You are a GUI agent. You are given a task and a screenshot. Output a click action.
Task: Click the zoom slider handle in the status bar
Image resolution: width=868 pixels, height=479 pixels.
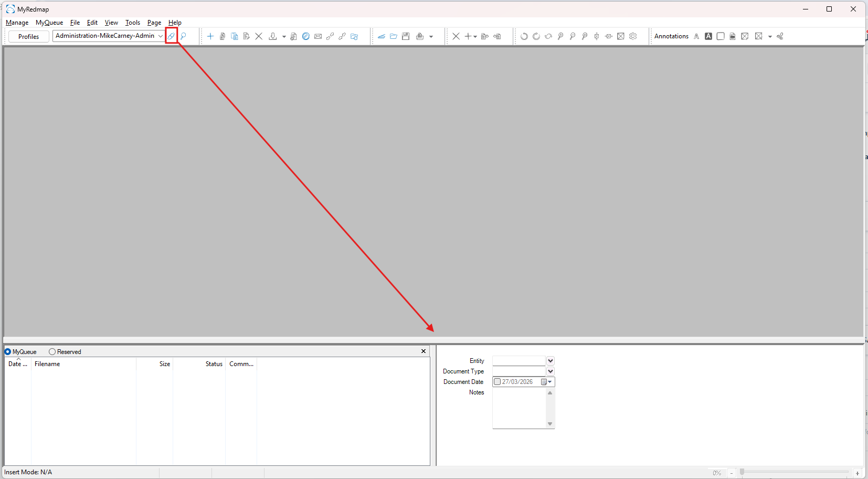coord(742,472)
